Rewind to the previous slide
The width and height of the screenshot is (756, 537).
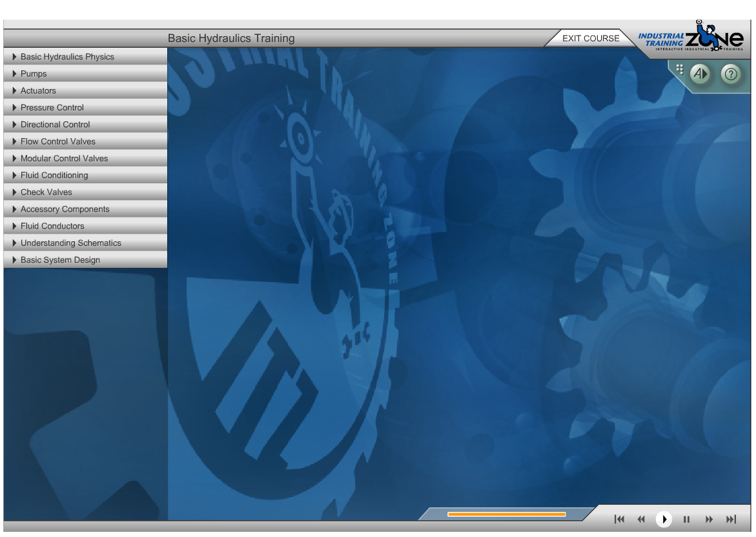pos(641,519)
